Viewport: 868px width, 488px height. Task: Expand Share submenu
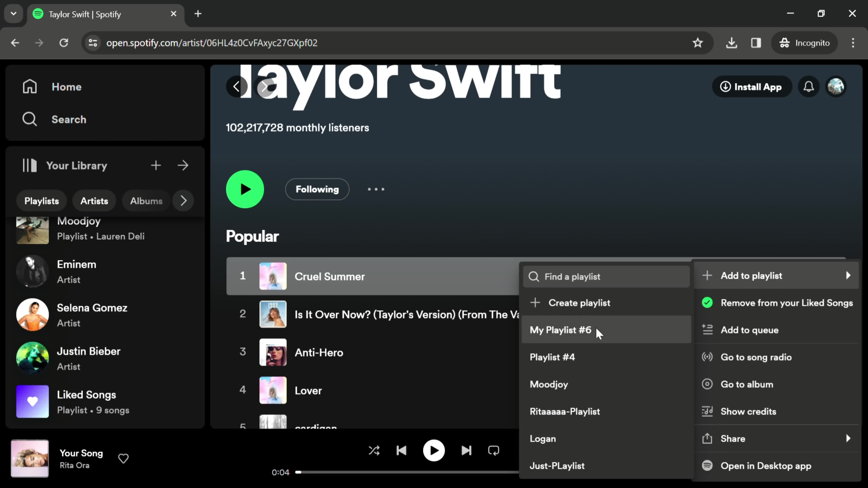(776, 439)
